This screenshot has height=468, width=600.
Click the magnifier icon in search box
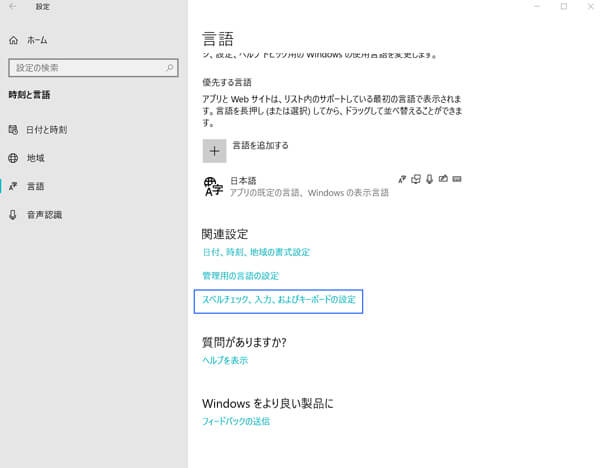click(169, 68)
